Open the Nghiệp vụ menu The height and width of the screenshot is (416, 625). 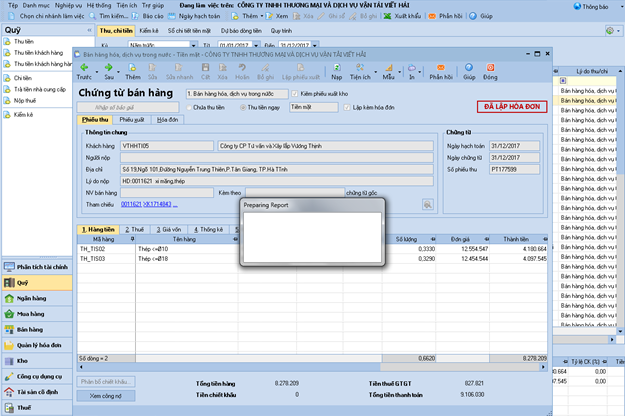(68, 6)
